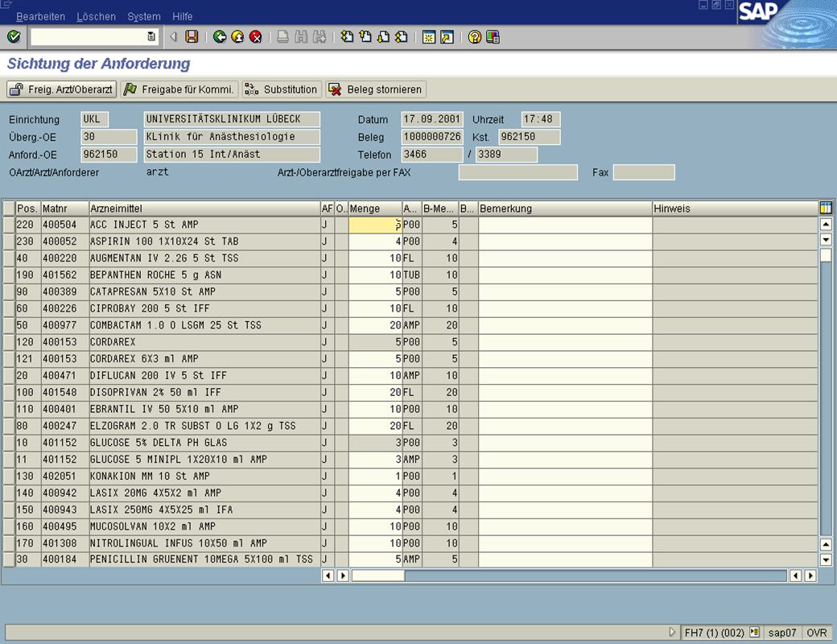Click the Telefon field 3466
Image resolution: width=837 pixels, height=644 pixels.
point(432,155)
